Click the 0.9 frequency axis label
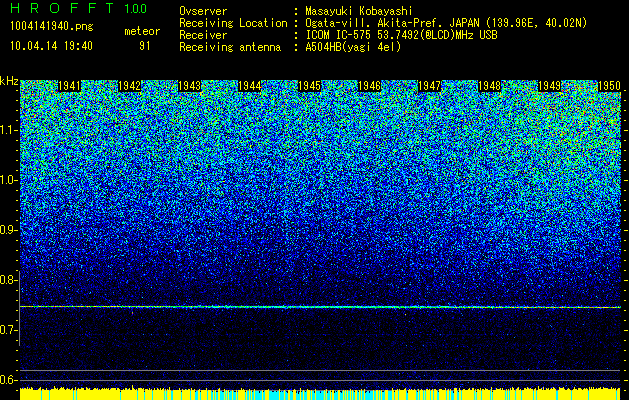 8,230
